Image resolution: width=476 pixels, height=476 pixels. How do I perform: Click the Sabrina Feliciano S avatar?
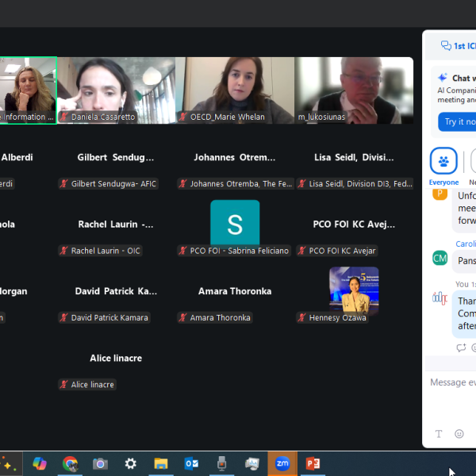(x=235, y=223)
